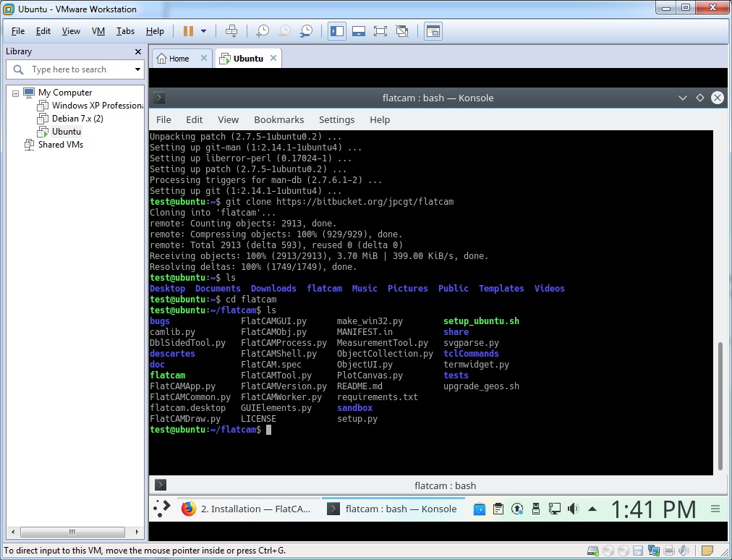Open the power options dropdown arrow
Viewport: 732px width, 560px height.
(x=203, y=31)
